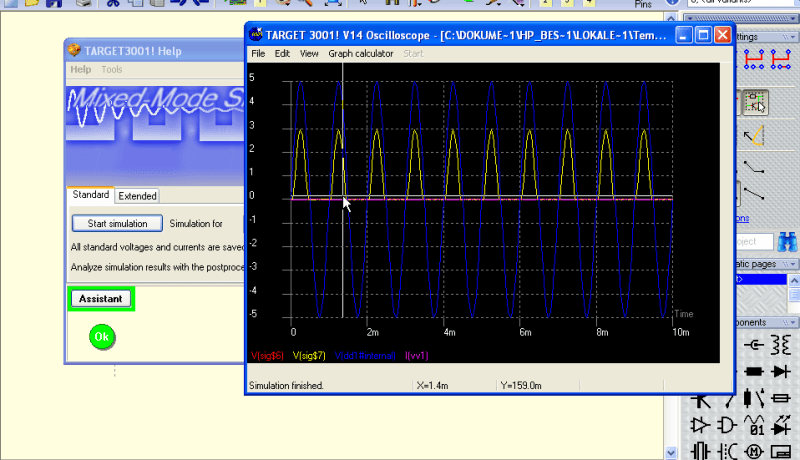Viewport: 800px width, 460px height.
Task: Click the Assistant button
Action: [100, 298]
